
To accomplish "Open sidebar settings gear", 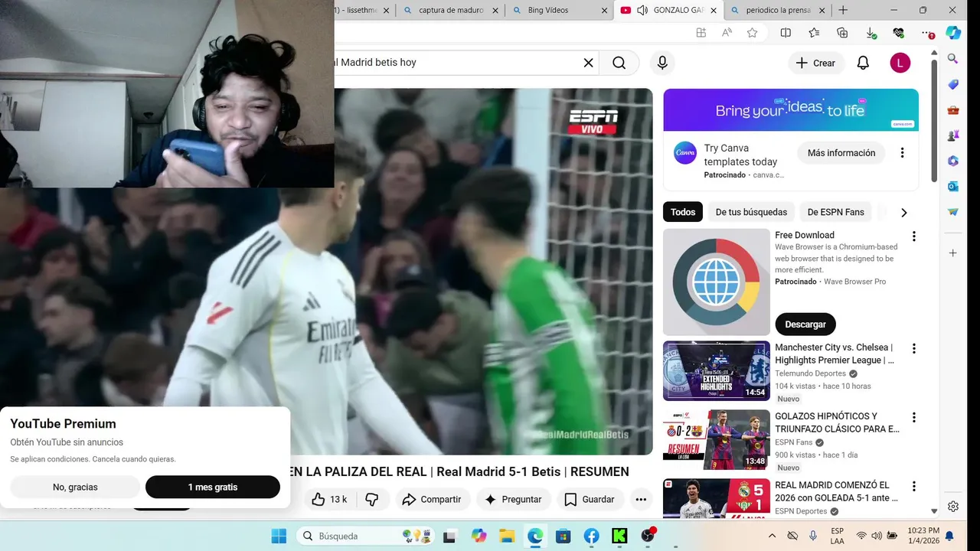I will point(953,507).
